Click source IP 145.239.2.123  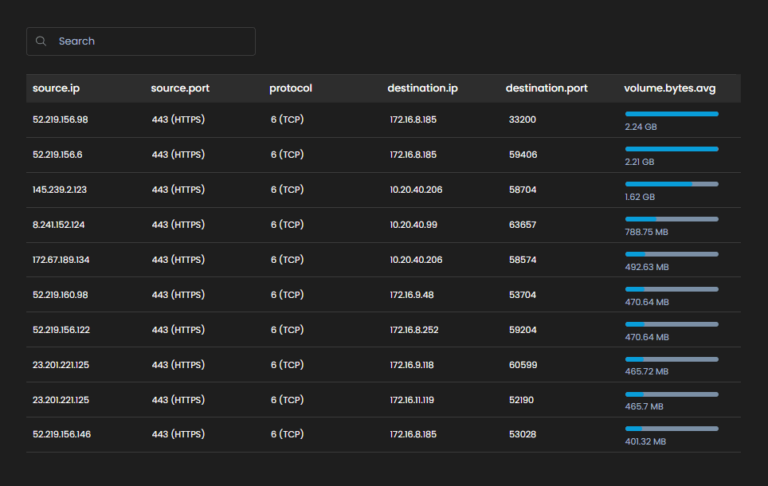59,190
